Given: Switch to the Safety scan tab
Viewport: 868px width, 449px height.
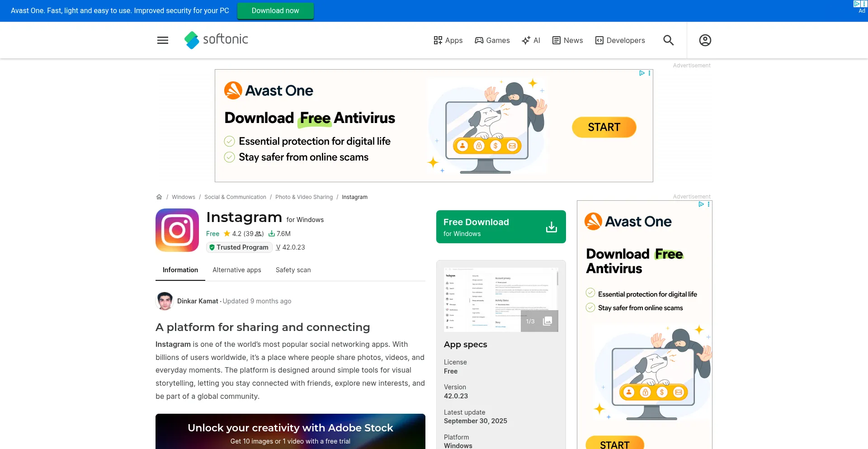Looking at the screenshot, I should click(x=293, y=270).
